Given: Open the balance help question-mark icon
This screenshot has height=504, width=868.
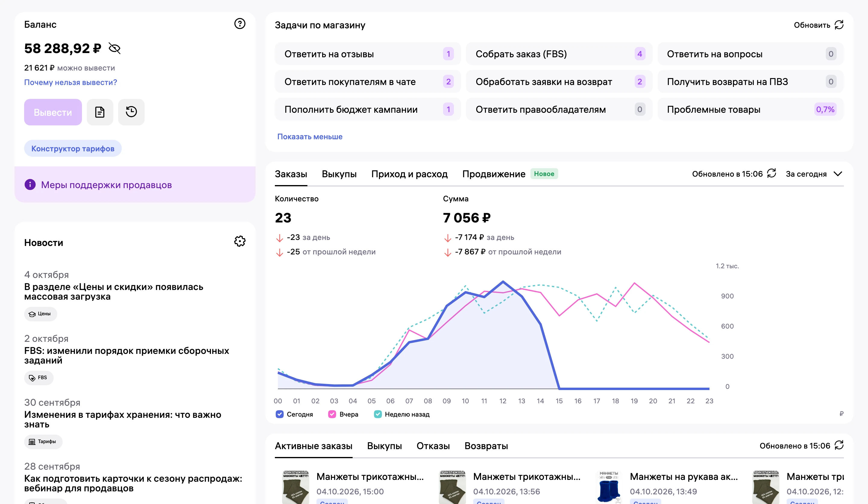Looking at the screenshot, I should (240, 24).
